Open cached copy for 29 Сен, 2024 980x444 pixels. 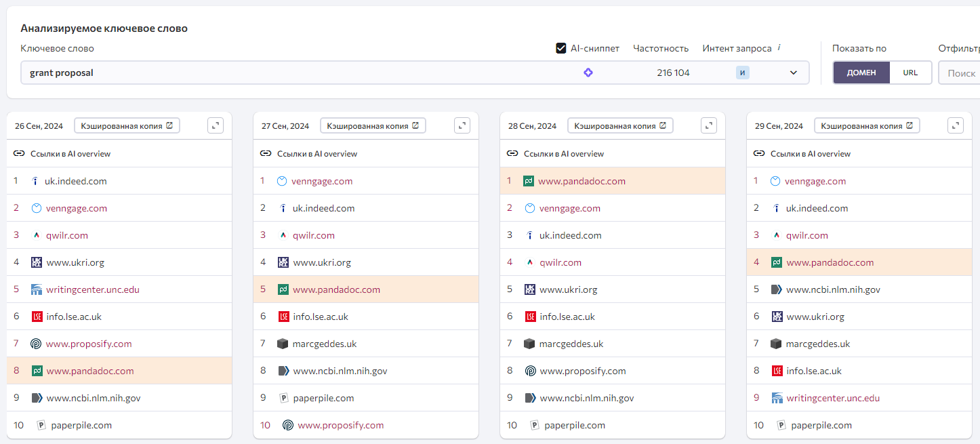coord(867,125)
